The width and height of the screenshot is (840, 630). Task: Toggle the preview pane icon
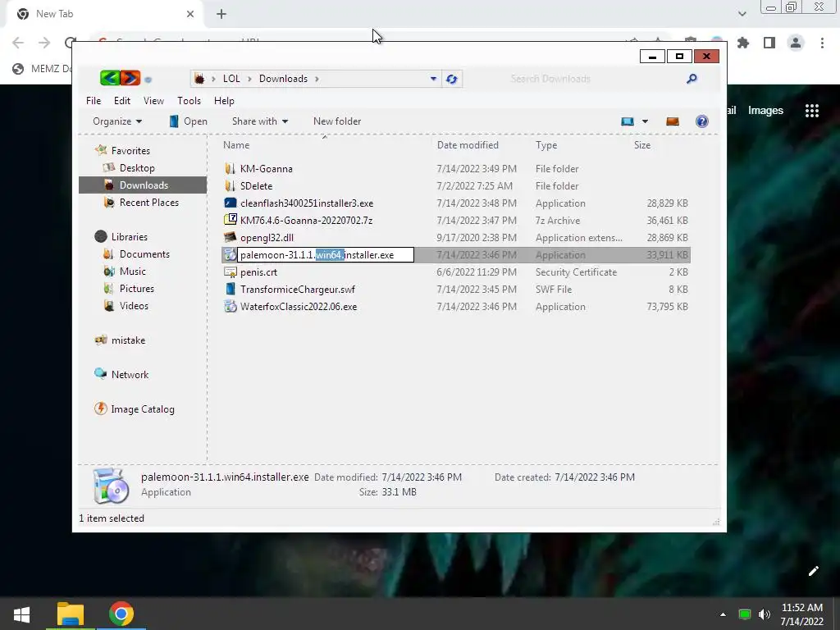pyautogui.click(x=673, y=121)
